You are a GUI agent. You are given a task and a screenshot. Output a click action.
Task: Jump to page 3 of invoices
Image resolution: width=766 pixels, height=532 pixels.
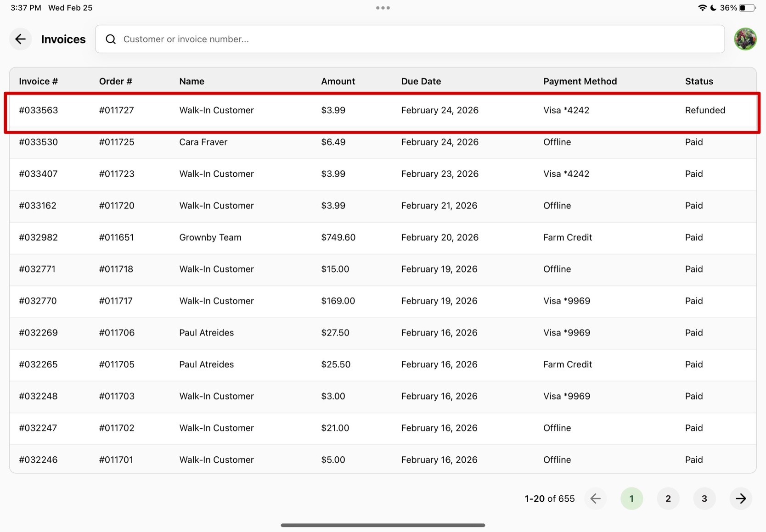[x=704, y=498]
